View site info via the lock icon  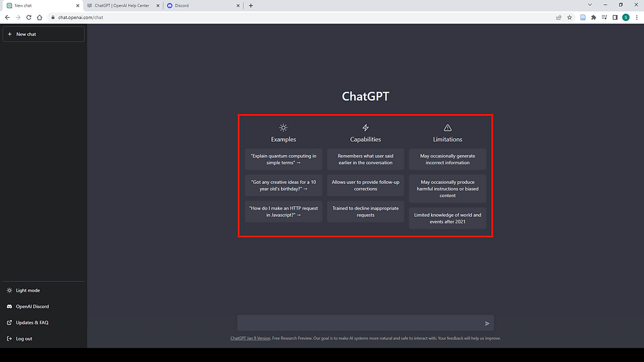coord(53,17)
